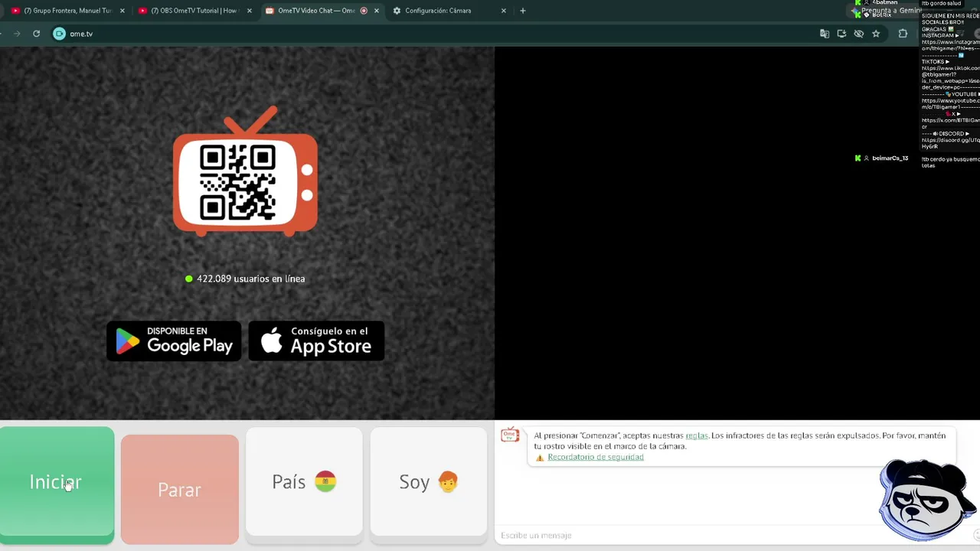Image resolution: width=980 pixels, height=551 pixels.
Task: Click the recording indicator on the OmeTV tab
Action: pos(364,11)
